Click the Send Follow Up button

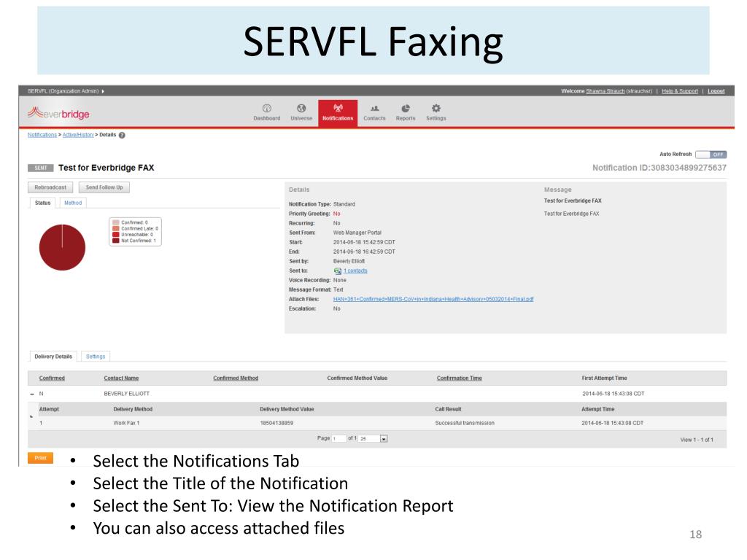point(104,187)
